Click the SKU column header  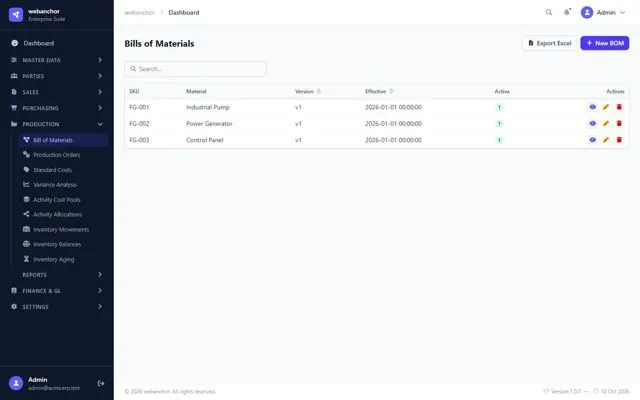tap(134, 91)
